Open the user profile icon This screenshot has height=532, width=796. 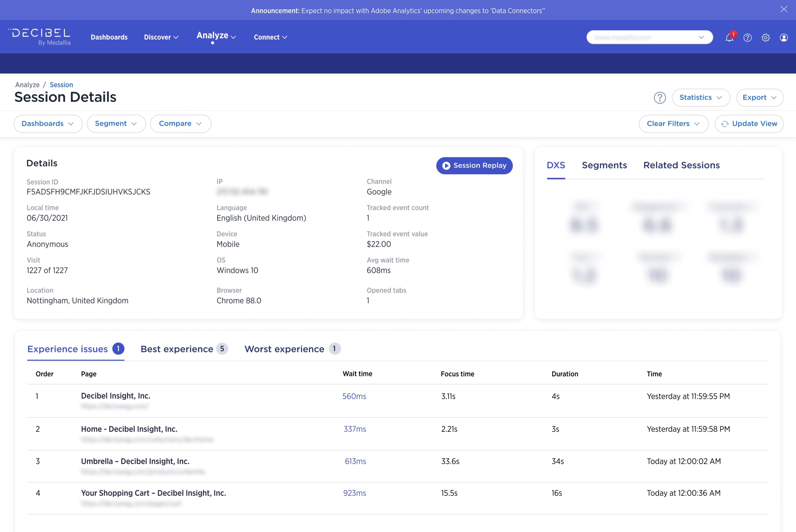coord(784,37)
